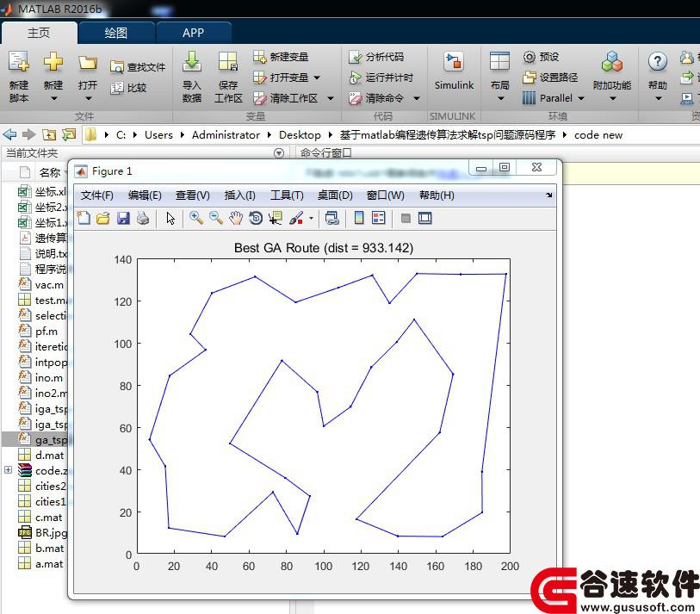The height and width of the screenshot is (614, 700).
Task: Open the yellow plus New (新建) button
Action: [53, 62]
